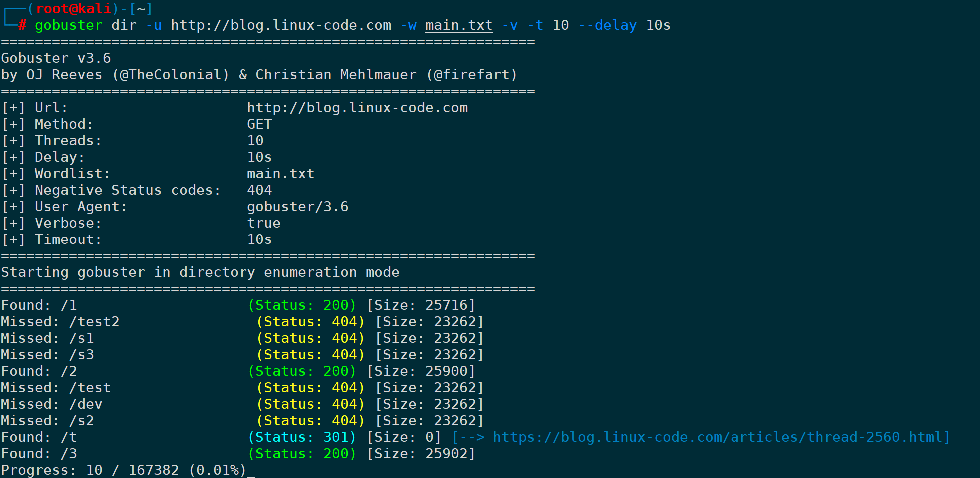Click the Missed: /s1 entry
The height and width of the screenshot is (478, 980).
click(x=47, y=338)
